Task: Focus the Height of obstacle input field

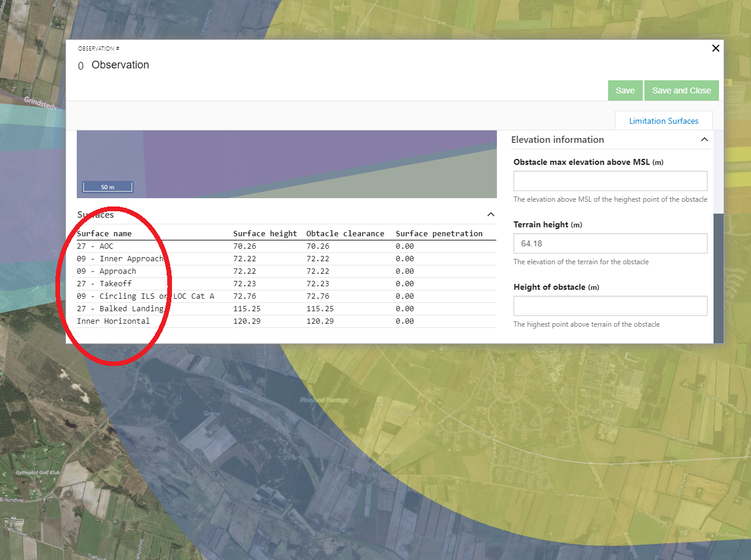Action: (610, 306)
